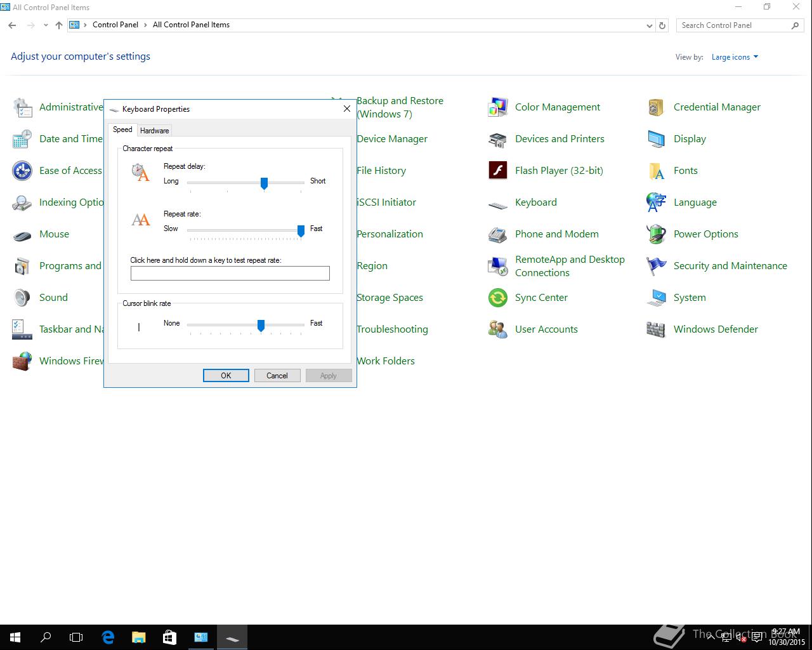
Task: Expand the View by Large icons dropdown
Action: pyautogui.click(x=735, y=57)
